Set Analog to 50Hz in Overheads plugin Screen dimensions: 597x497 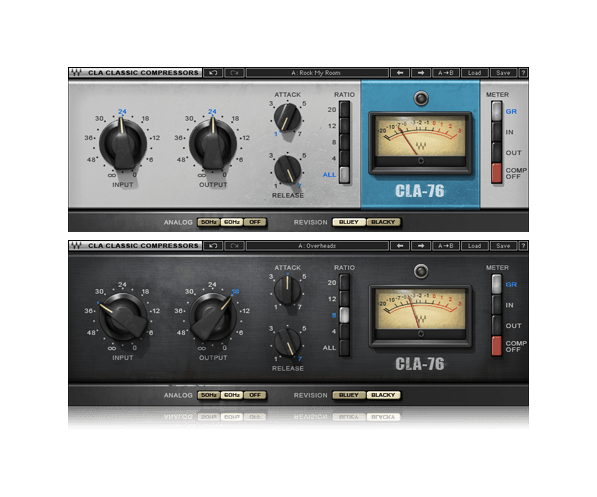point(209,395)
